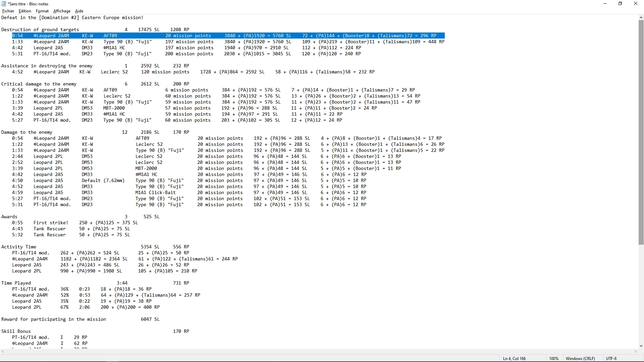Restore down the Notepad window

[620, 4]
